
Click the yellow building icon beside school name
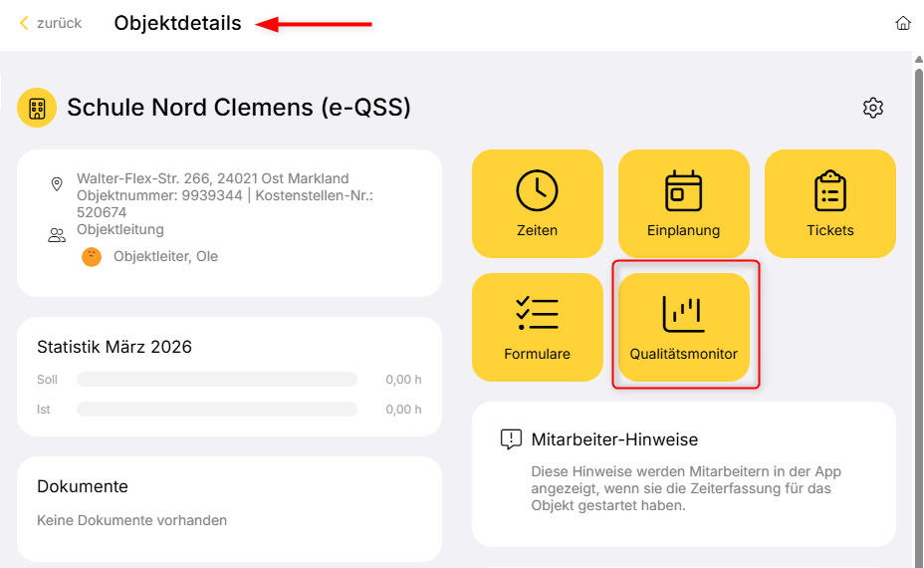37,108
